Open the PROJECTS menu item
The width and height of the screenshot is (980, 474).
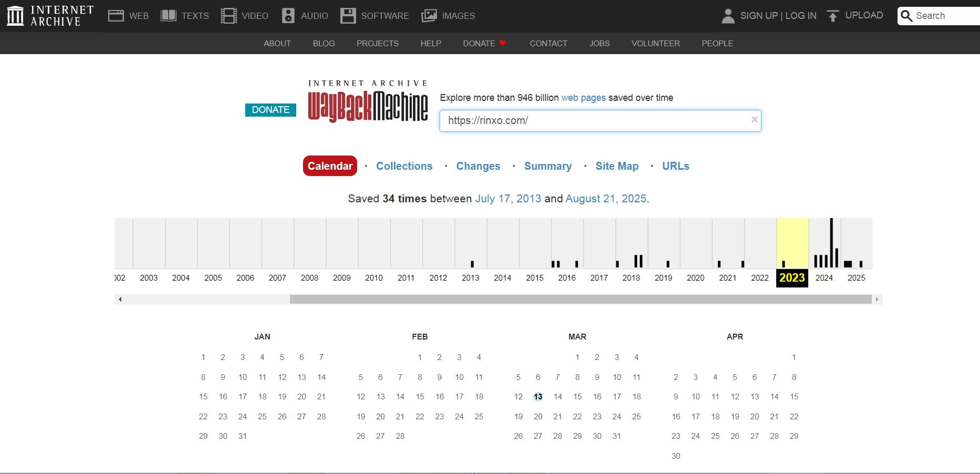pos(378,44)
